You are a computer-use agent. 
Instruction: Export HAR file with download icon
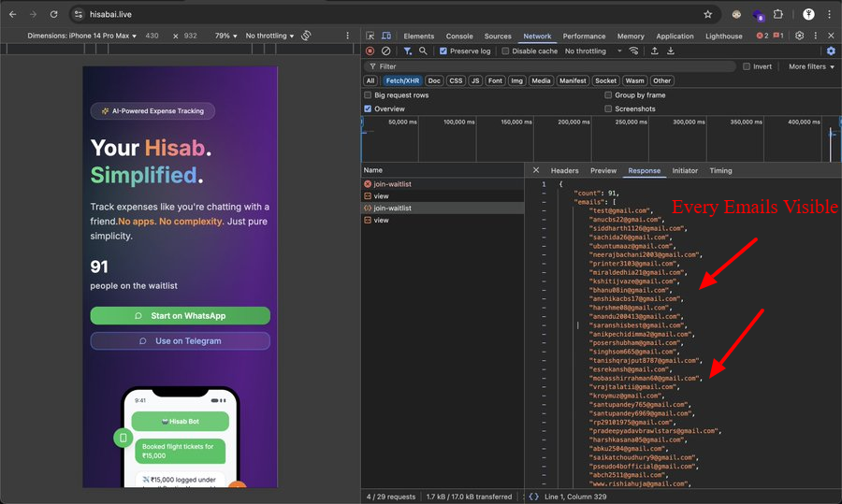671,51
